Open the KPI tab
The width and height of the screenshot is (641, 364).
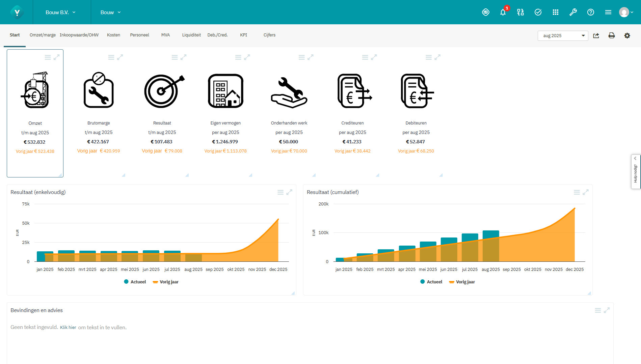tap(243, 35)
